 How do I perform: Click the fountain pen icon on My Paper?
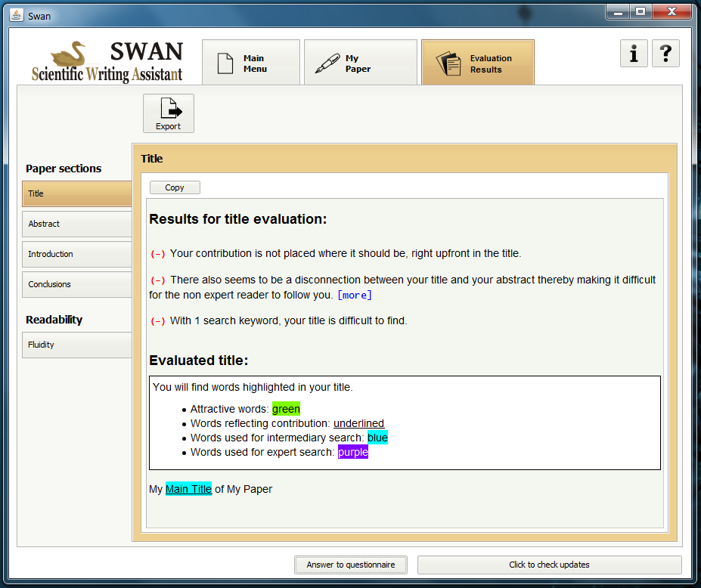coord(327,63)
